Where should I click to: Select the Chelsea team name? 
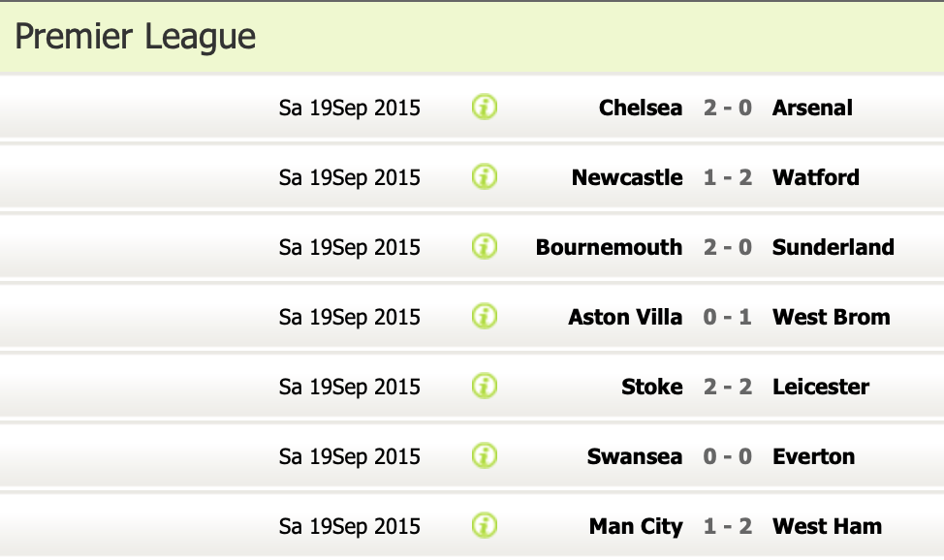(x=641, y=108)
